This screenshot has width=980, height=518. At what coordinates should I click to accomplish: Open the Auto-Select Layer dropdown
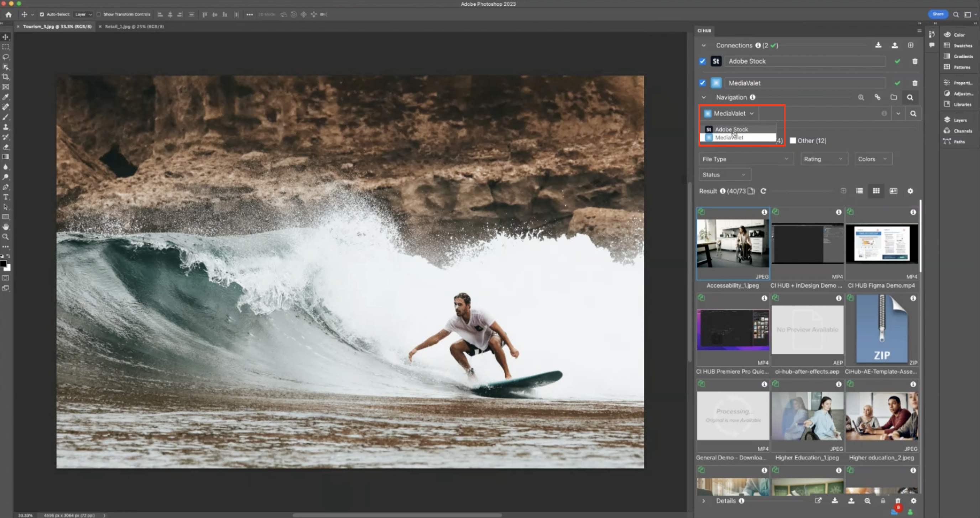click(83, 15)
